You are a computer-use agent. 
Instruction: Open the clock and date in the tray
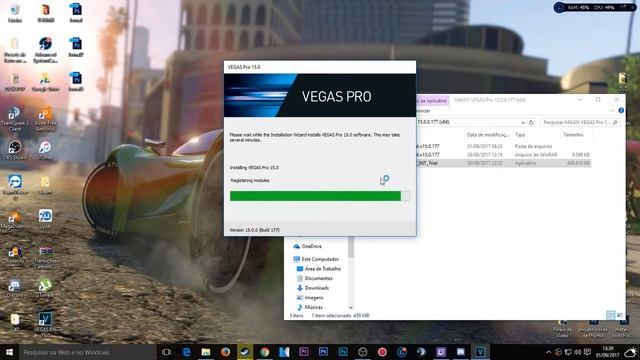pyautogui.click(x=607, y=352)
